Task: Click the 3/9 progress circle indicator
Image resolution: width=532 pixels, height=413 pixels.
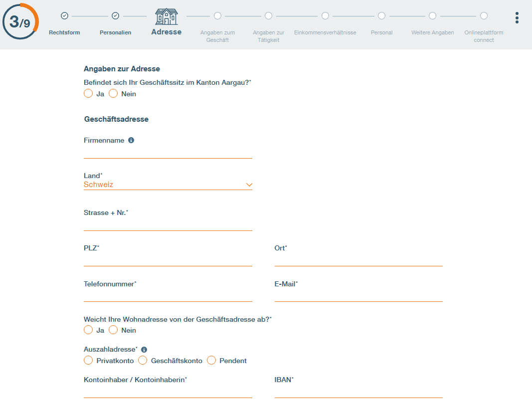Action: [20, 22]
